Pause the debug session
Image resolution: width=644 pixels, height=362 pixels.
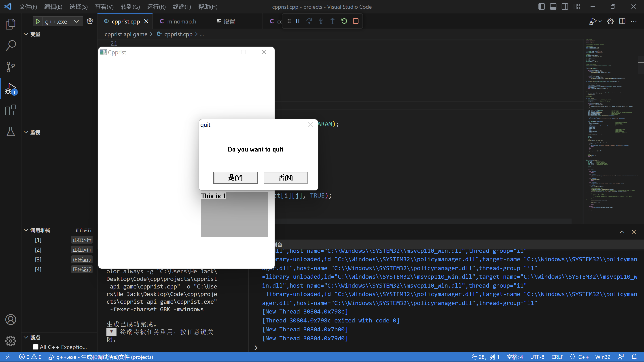point(297,21)
